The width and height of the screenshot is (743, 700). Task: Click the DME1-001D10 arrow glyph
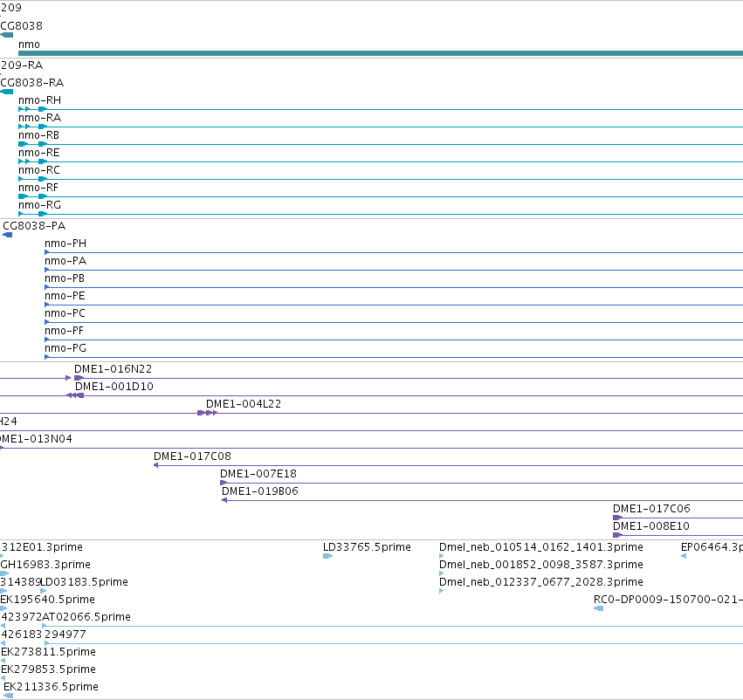pos(75,395)
